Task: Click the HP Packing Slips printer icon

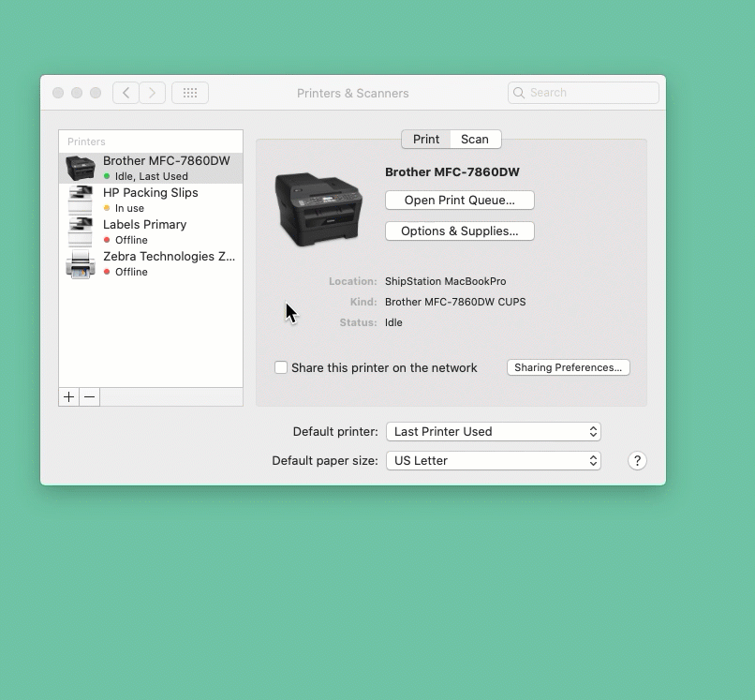Action: [x=81, y=200]
